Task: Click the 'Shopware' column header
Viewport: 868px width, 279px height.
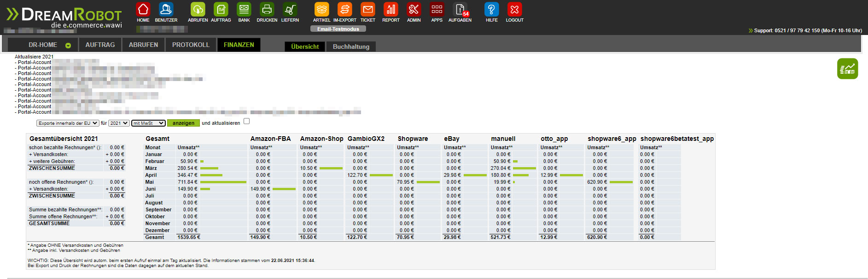Action: pyautogui.click(x=413, y=139)
